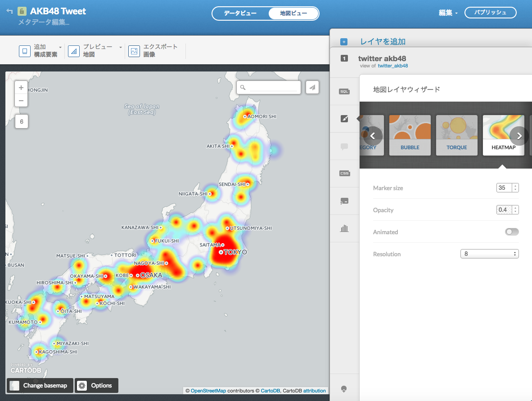Click the Marker size value field
Image resolution: width=532 pixels, height=401 pixels.
coord(504,188)
